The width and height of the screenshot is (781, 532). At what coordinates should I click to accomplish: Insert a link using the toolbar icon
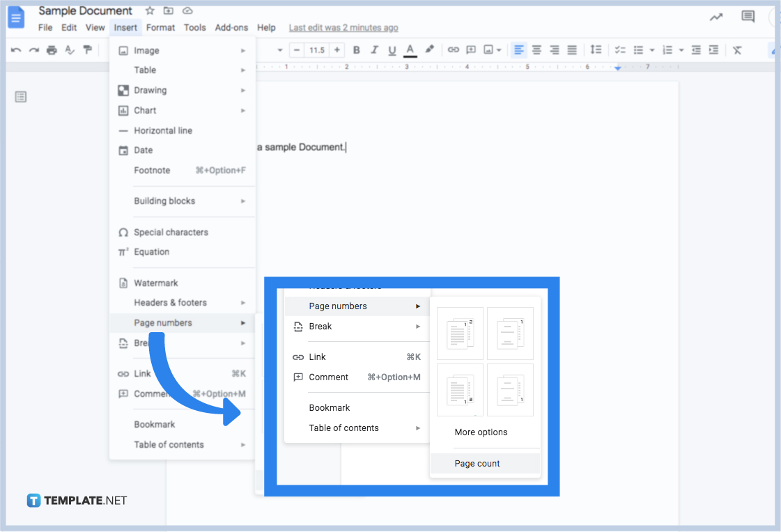(453, 49)
